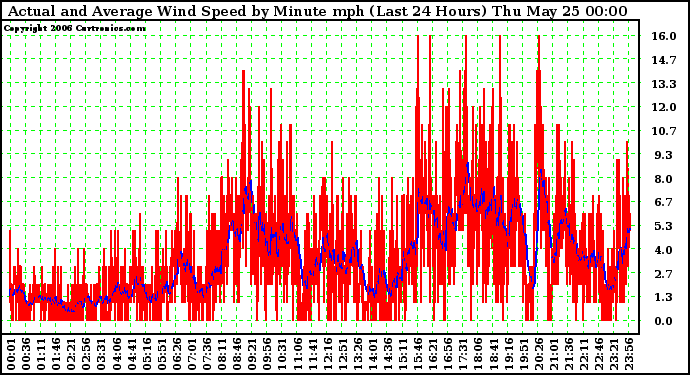Click the 16:56 time label on x-axis
Image resolution: width=690 pixels, height=375 pixels.
448,354
